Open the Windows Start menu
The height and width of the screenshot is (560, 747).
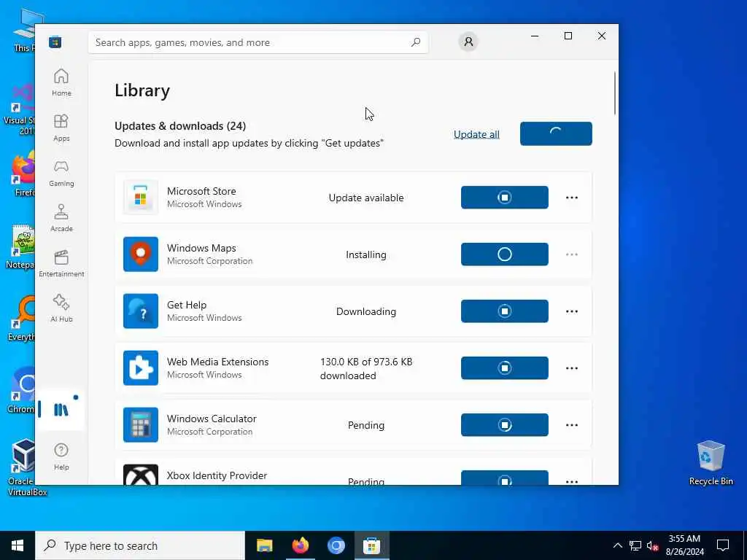pos(18,545)
